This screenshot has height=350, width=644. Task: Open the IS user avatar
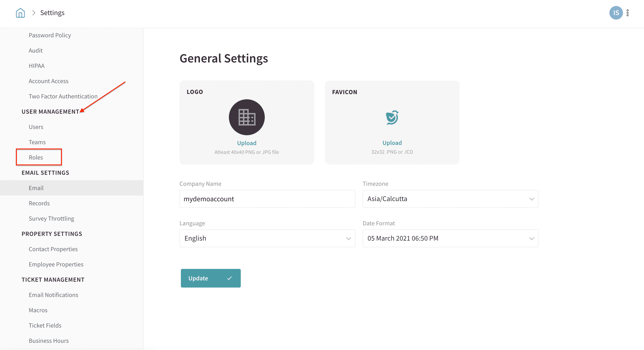tap(616, 13)
